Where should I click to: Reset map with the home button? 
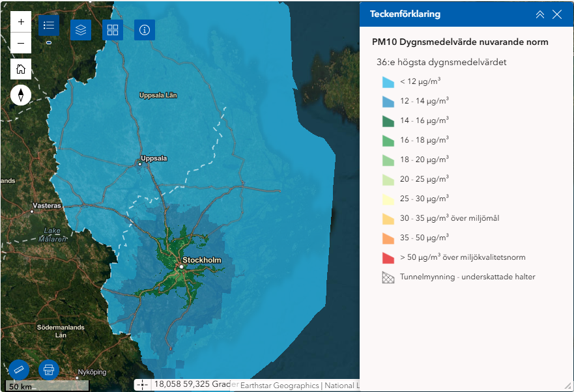point(21,69)
